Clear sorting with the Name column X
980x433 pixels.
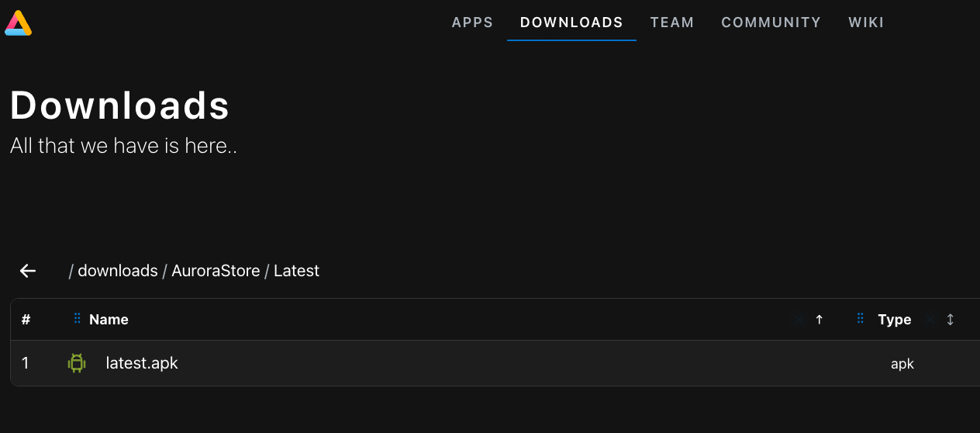click(x=799, y=320)
